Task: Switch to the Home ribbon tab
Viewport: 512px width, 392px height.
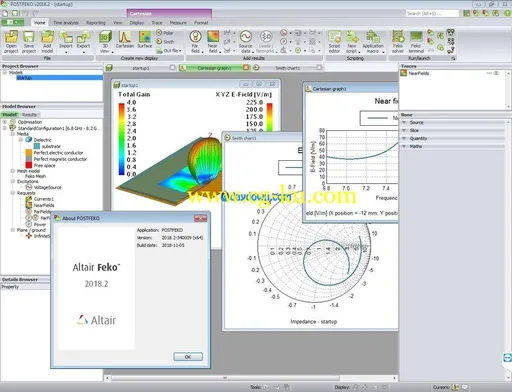Action: (39, 23)
